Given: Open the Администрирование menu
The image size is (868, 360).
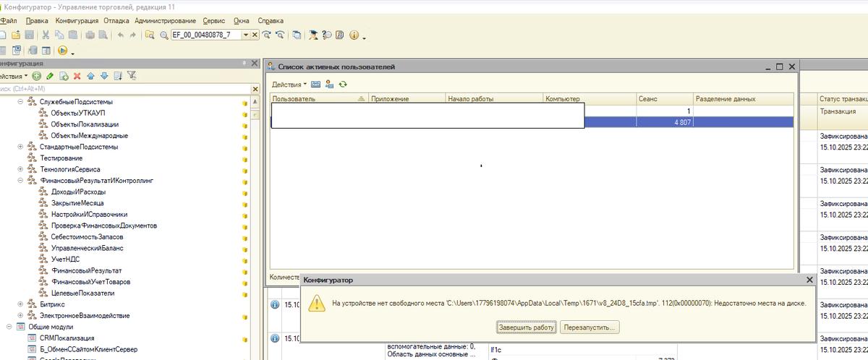Looking at the screenshot, I should point(165,21).
